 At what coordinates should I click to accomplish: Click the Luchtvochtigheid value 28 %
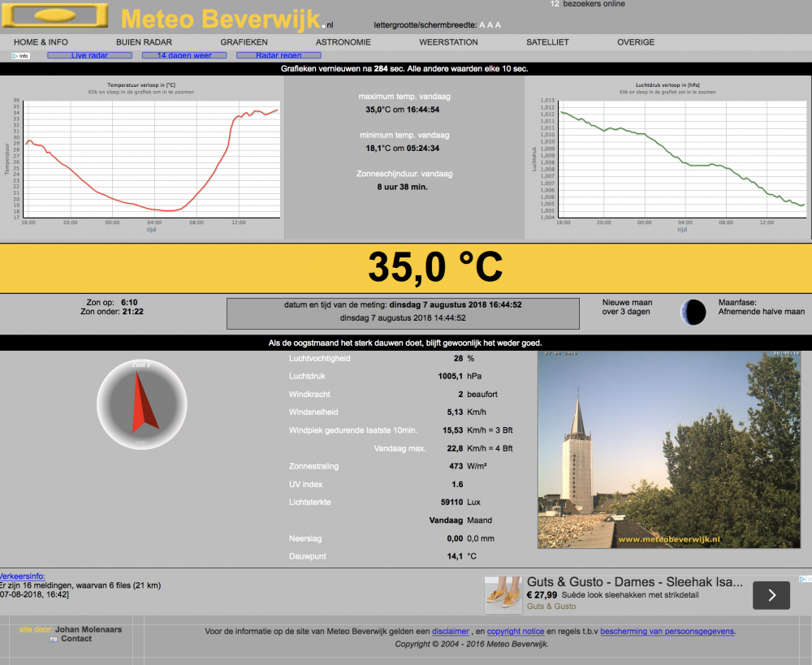pos(464,358)
